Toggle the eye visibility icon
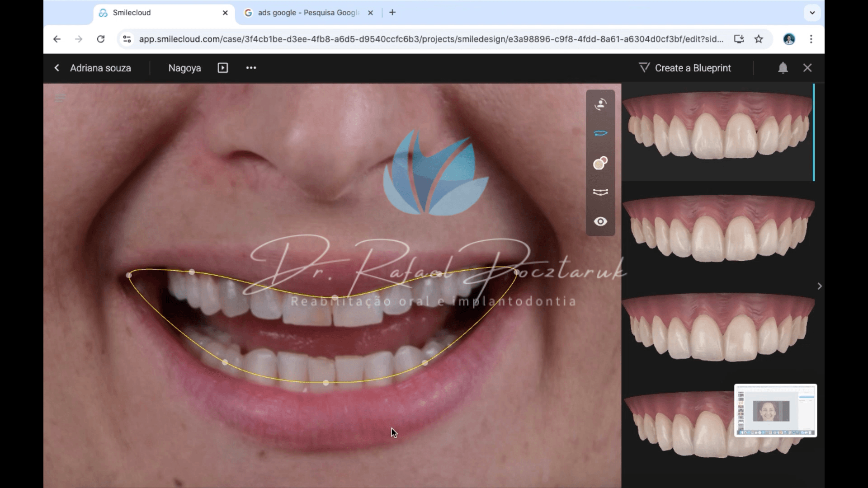Viewport: 868px width, 488px height. 600,221
